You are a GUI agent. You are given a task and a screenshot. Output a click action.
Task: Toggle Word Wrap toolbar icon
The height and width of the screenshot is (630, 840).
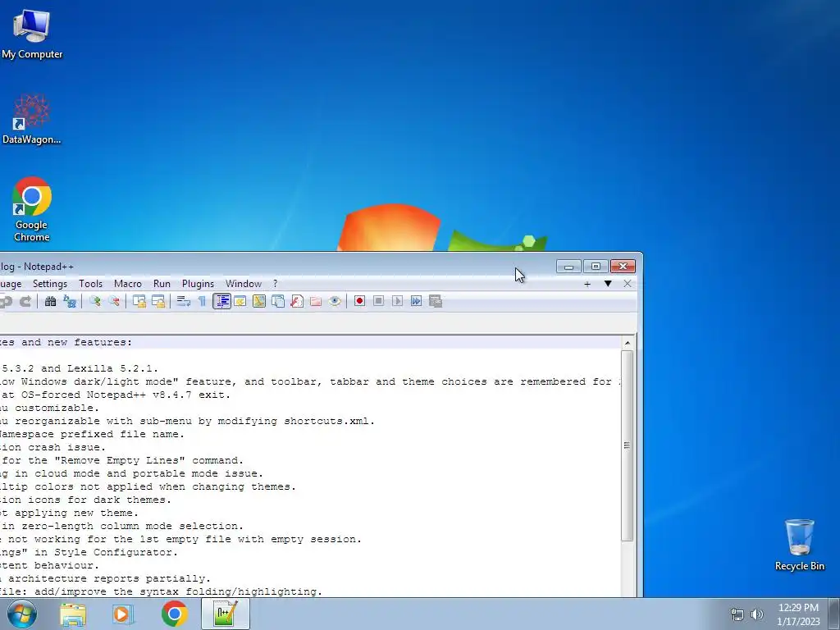point(183,302)
